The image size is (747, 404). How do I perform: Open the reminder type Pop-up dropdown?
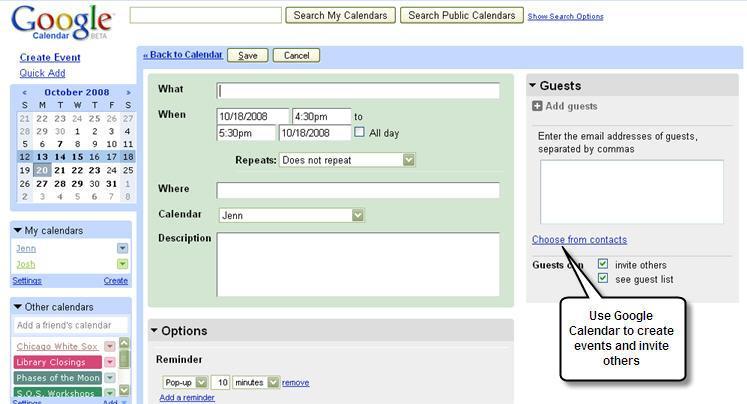[185, 383]
